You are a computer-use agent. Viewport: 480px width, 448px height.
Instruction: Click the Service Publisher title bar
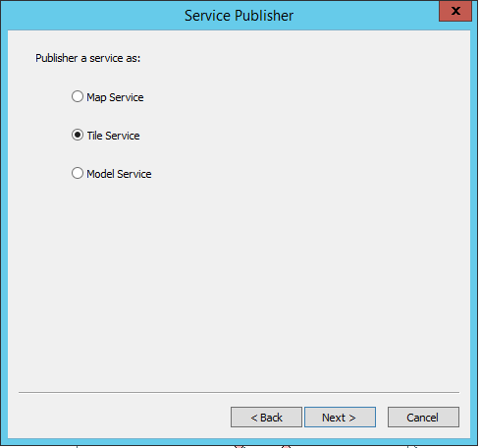(x=239, y=16)
